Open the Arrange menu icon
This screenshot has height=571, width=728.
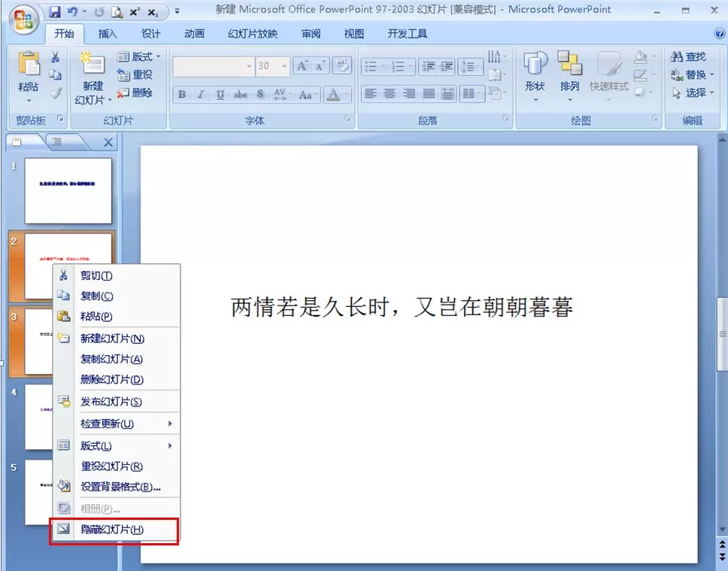pos(569,63)
